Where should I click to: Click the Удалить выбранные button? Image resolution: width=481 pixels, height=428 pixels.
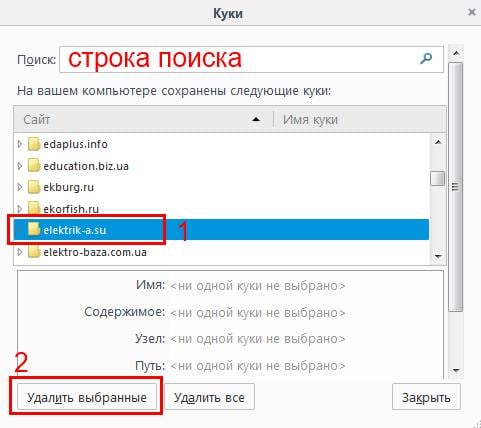click(x=87, y=397)
